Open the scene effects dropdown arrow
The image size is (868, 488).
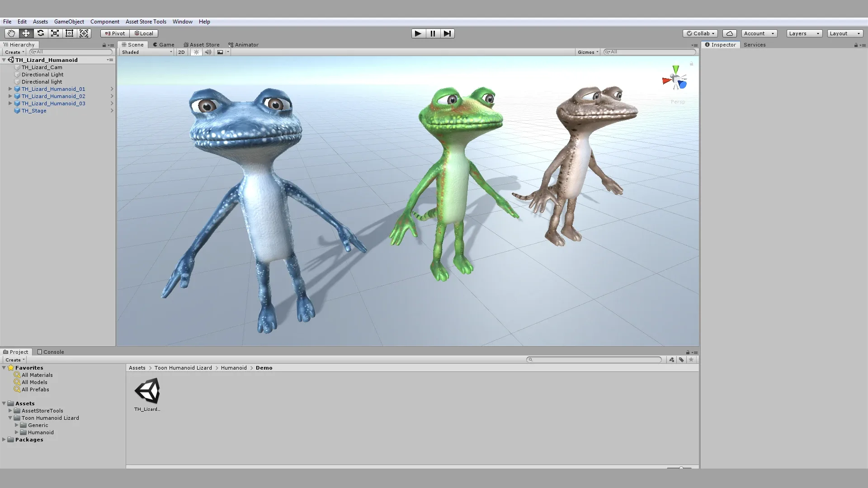(x=228, y=52)
